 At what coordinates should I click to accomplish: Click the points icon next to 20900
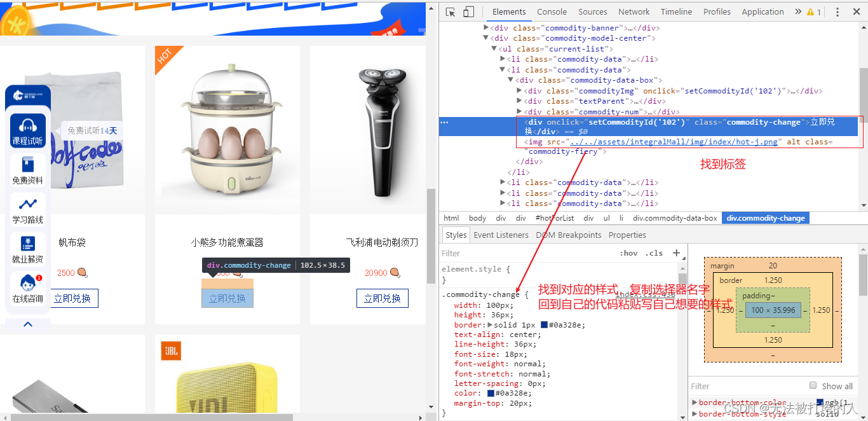pos(395,273)
